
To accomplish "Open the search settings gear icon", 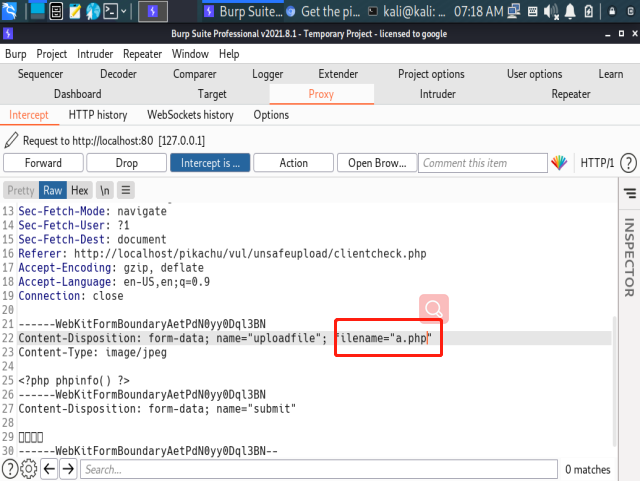I will click(29, 469).
